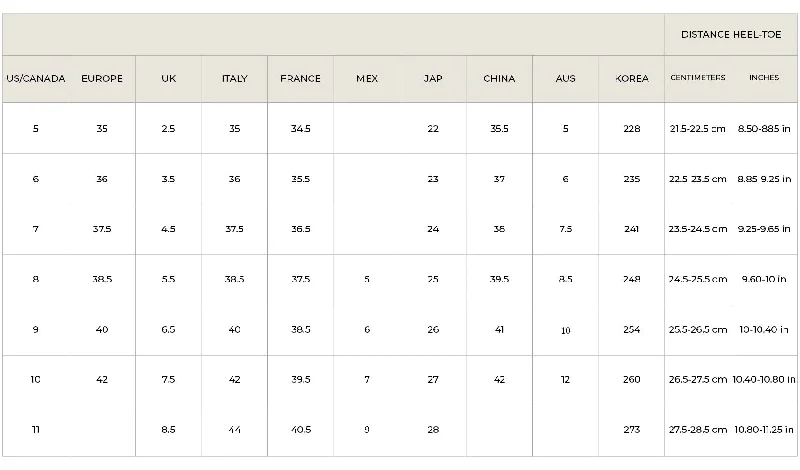Select the MEX column header
800x470 pixels.
[367, 79]
